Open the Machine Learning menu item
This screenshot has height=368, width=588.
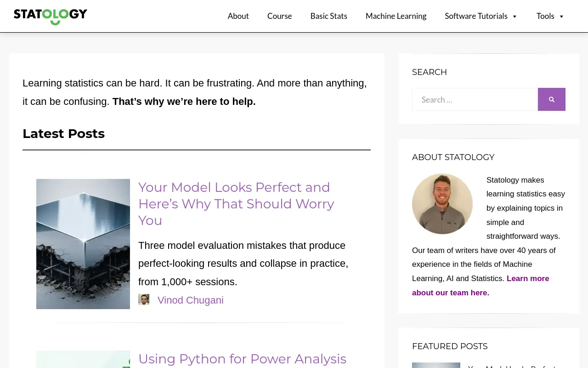(x=396, y=16)
